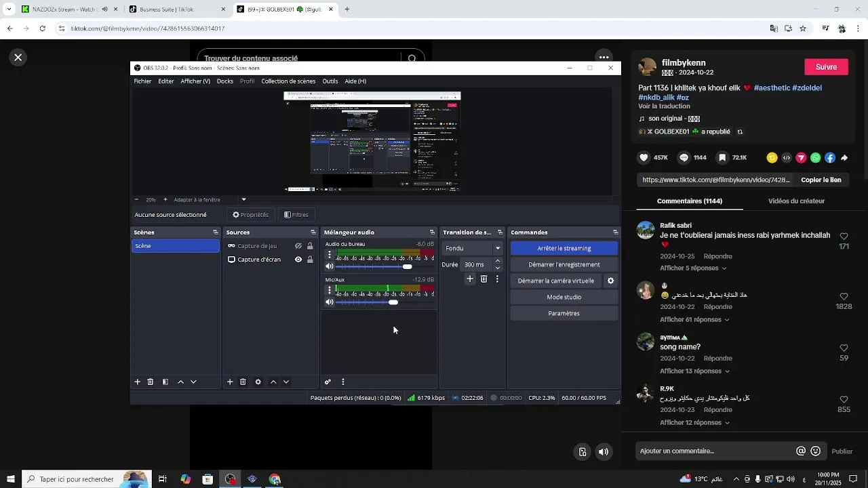The height and width of the screenshot is (488, 868).
Task: Open virtual camera settings gear
Action: click(610, 281)
